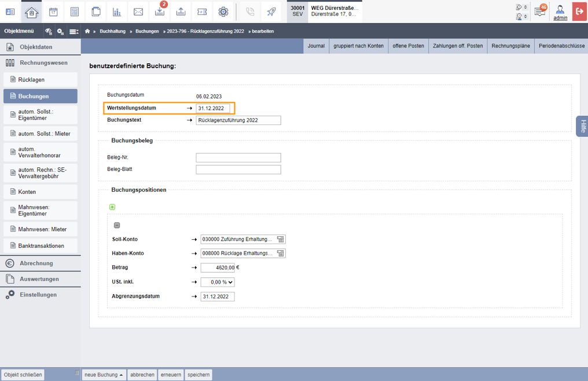Click the circled-x icon next to Objektmenü
The height and width of the screenshot is (381, 588).
(60, 31)
